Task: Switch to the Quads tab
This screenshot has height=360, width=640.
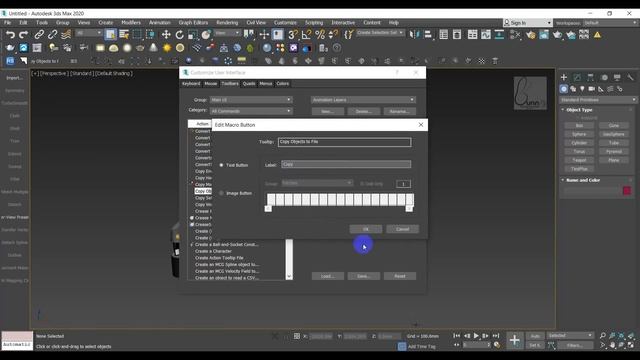Action: coord(249,84)
